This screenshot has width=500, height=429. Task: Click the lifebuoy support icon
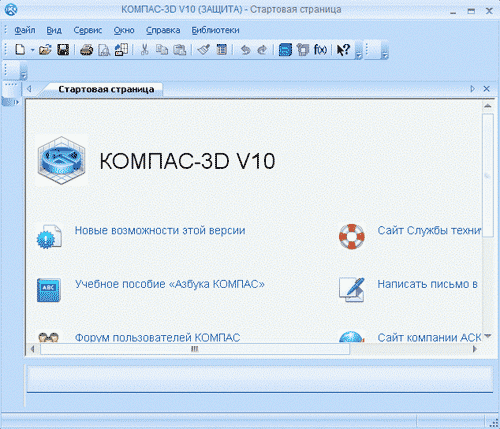pyautogui.click(x=352, y=236)
